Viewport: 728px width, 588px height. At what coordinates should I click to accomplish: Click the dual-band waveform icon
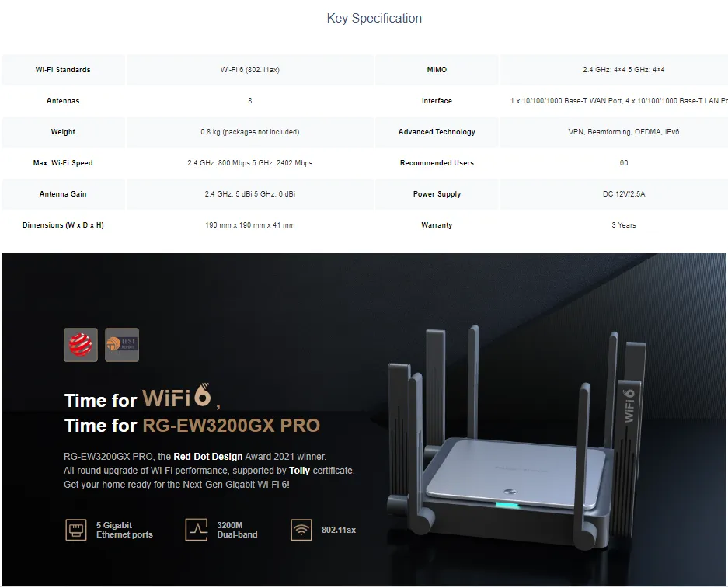(x=197, y=530)
